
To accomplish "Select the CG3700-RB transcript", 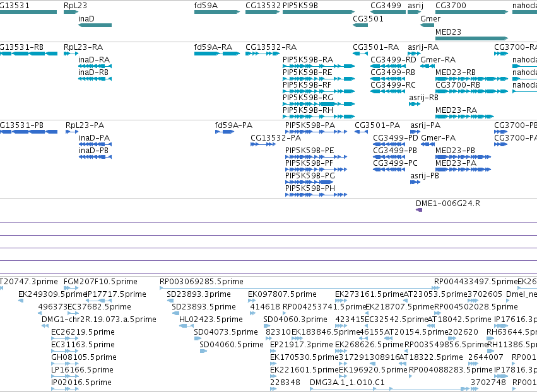I will [471, 91].
